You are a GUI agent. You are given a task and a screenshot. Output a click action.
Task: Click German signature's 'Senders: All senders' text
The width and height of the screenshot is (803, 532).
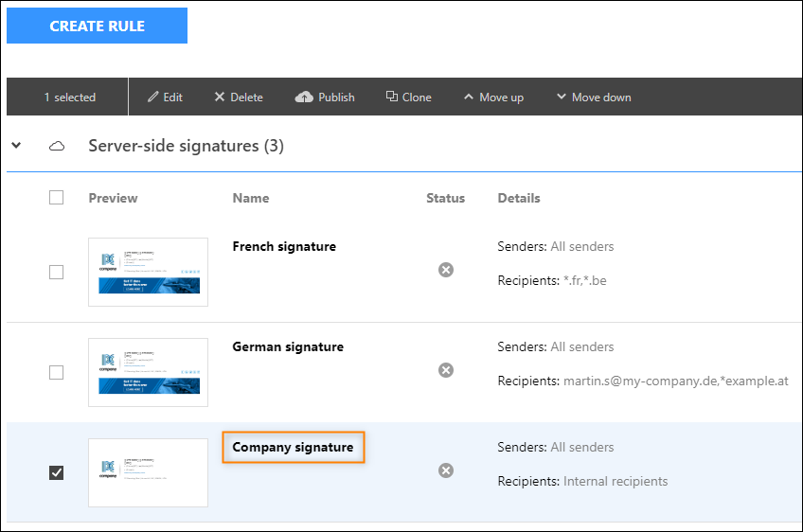556,347
